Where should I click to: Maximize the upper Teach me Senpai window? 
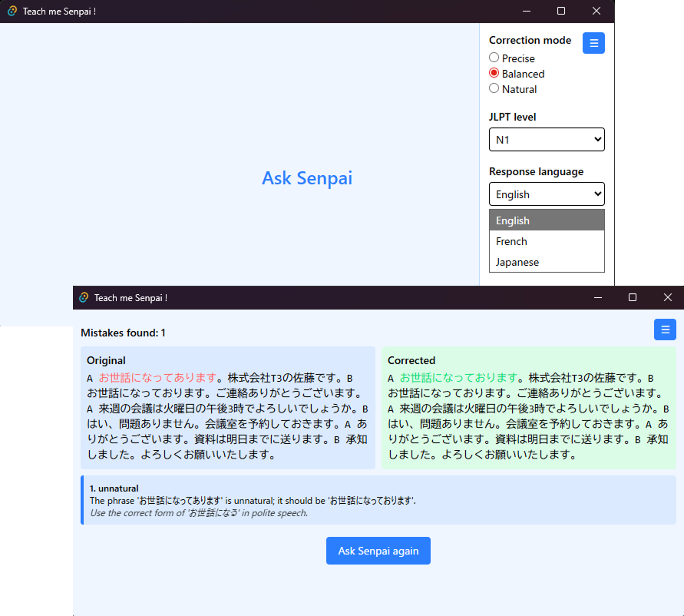[561, 12]
